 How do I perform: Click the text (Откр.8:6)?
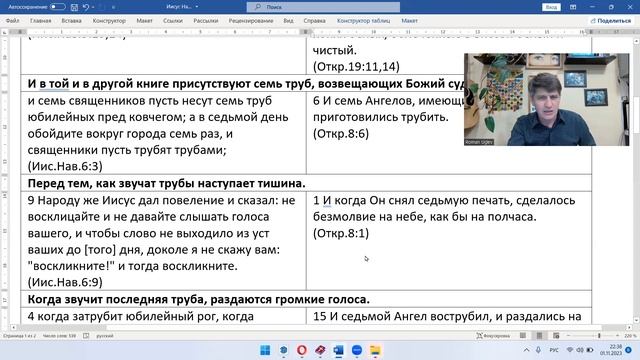(x=341, y=133)
